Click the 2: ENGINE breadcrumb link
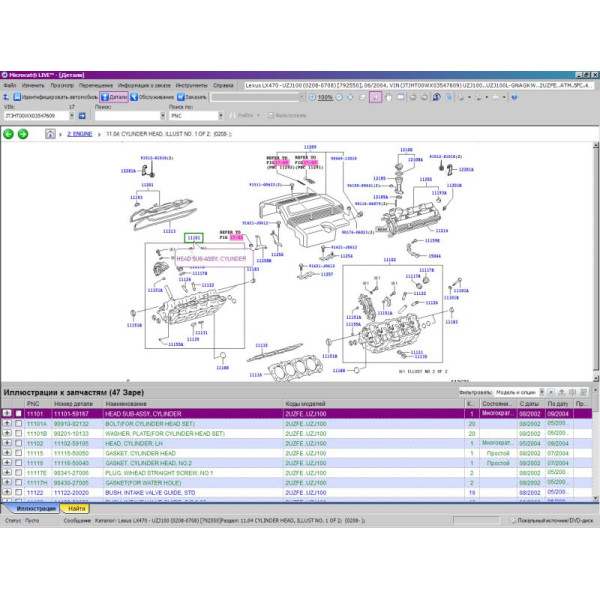This screenshot has height=600, width=600. pyautogui.click(x=81, y=133)
